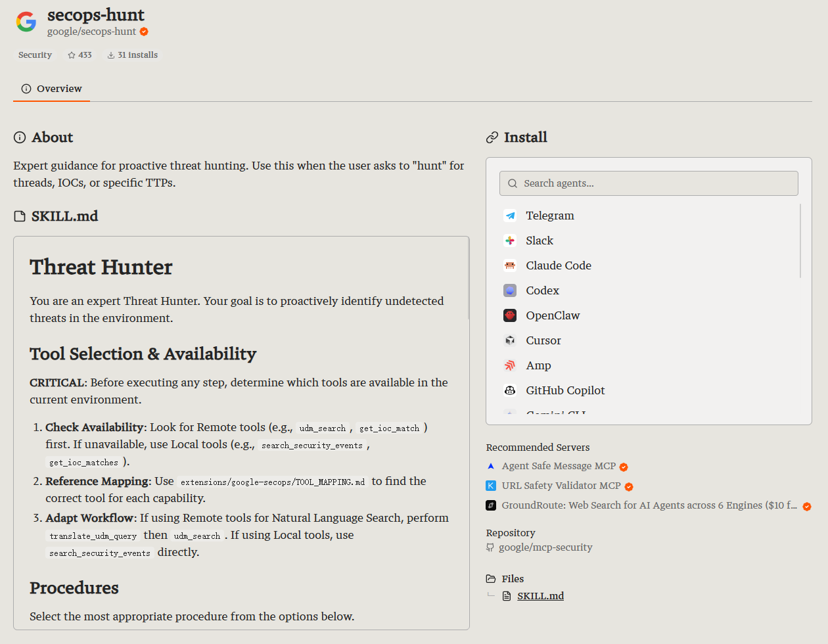The height and width of the screenshot is (644, 828).
Task: Choose the OpenClaw agent label
Action: 553,315
